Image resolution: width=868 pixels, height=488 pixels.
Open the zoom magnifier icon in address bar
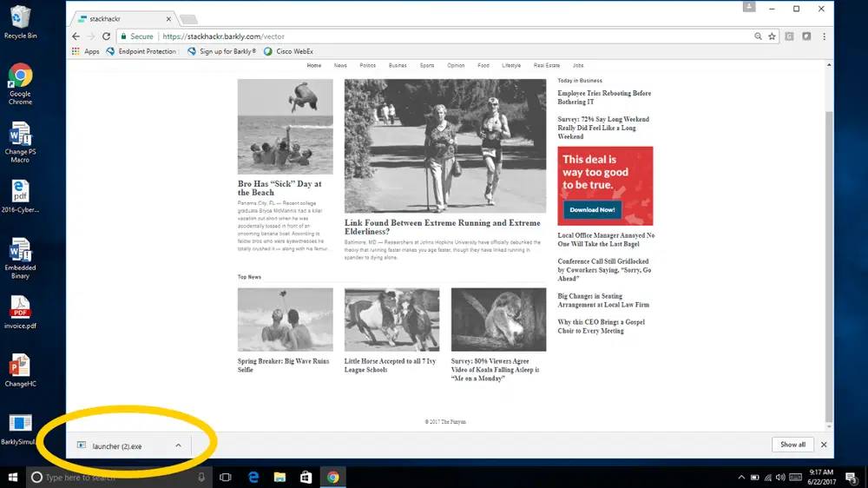(758, 36)
